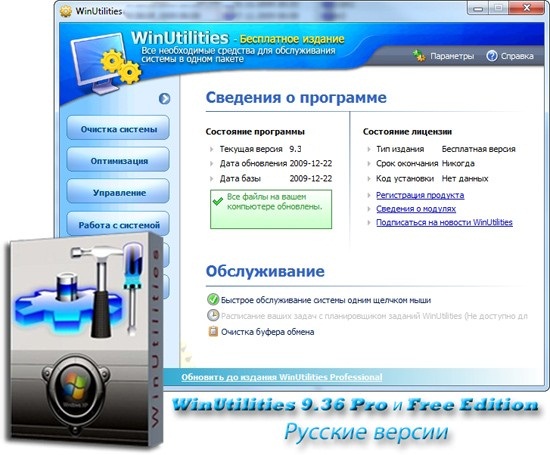Click the Никогда expiry value
The image size is (550, 455).
(x=458, y=163)
